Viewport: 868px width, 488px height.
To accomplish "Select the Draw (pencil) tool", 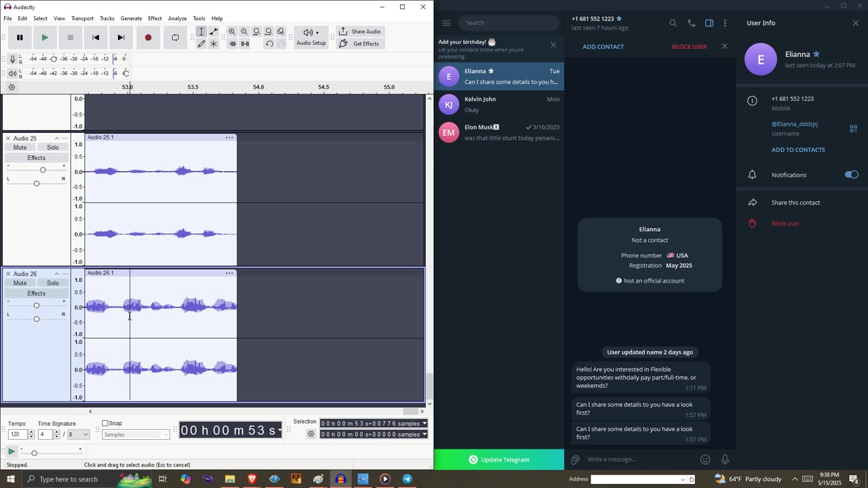I will (201, 44).
